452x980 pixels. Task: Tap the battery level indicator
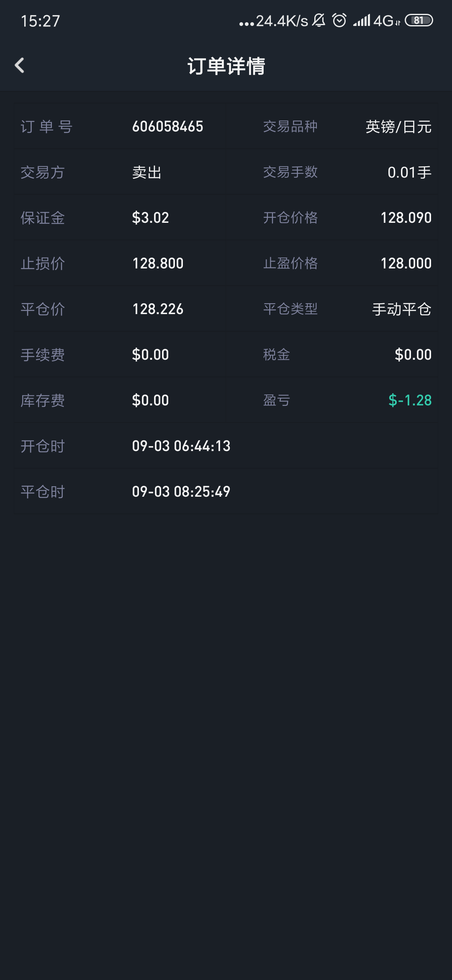click(419, 20)
